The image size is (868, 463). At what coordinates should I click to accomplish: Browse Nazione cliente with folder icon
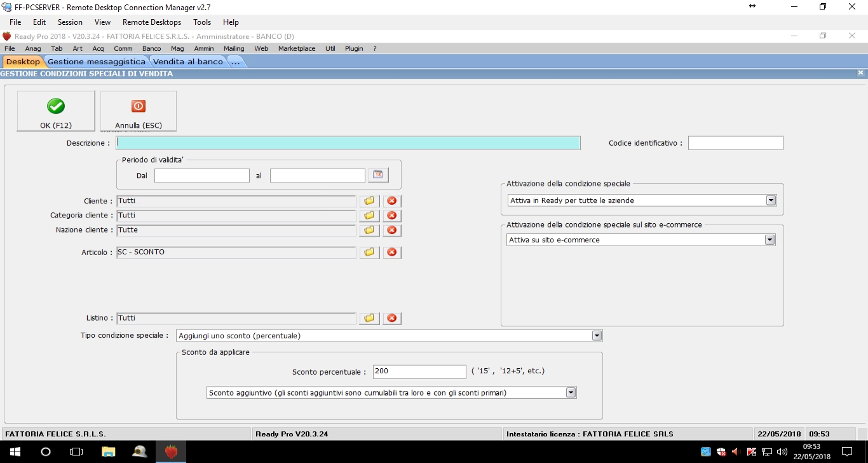click(x=369, y=230)
